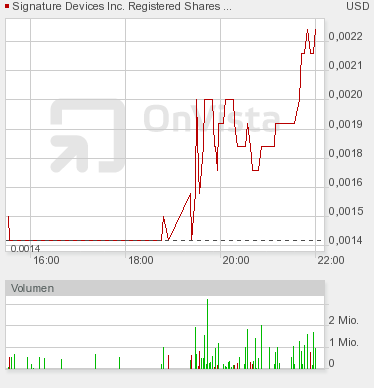The width and height of the screenshot is (374, 388).
Task: Click the 1 Mio. volume axis label
Action: [x=343, y=342]
